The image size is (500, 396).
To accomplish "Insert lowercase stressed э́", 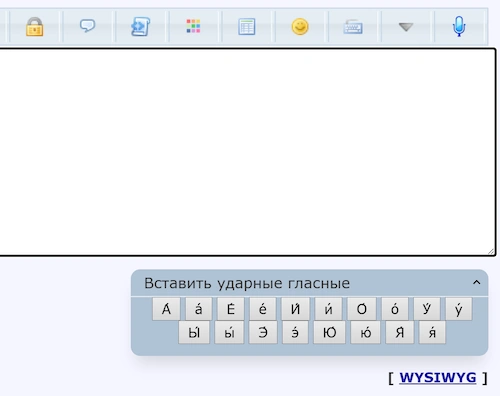I will pos(295,332).
